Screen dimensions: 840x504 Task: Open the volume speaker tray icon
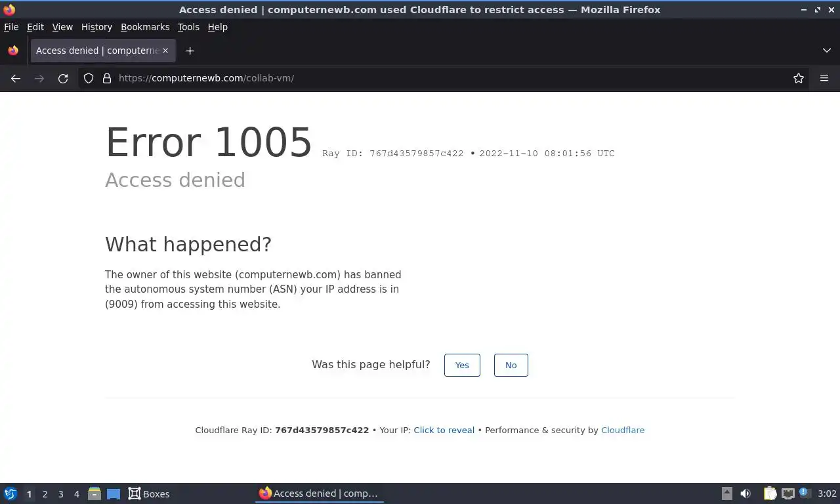click(745, 493)
